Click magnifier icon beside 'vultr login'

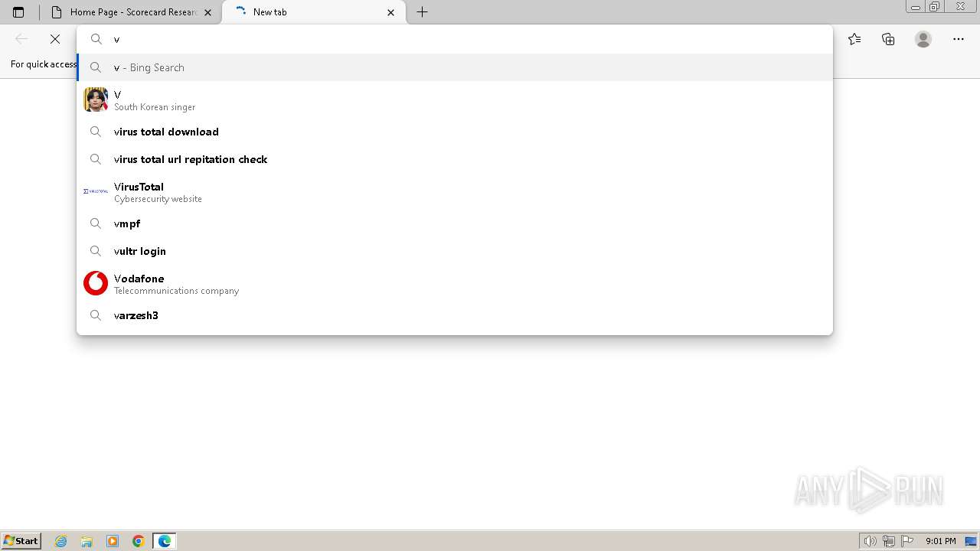[x=96, y=251]
